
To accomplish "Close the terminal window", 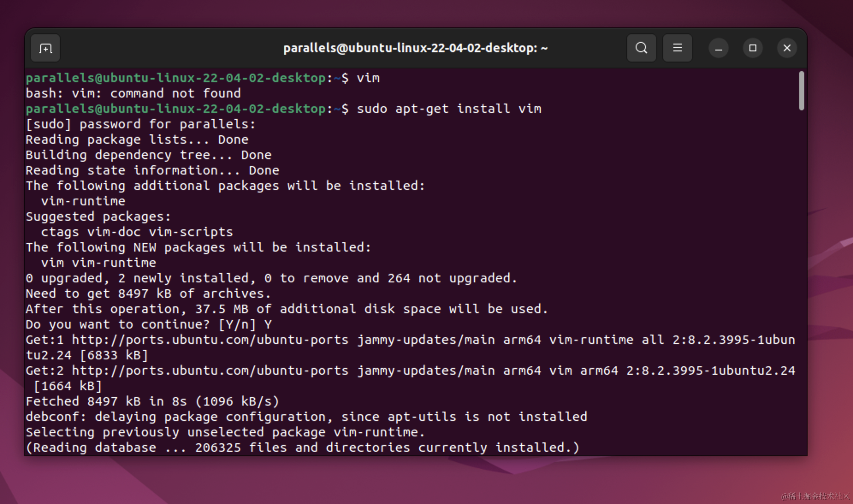I will [x=787, y=48].
